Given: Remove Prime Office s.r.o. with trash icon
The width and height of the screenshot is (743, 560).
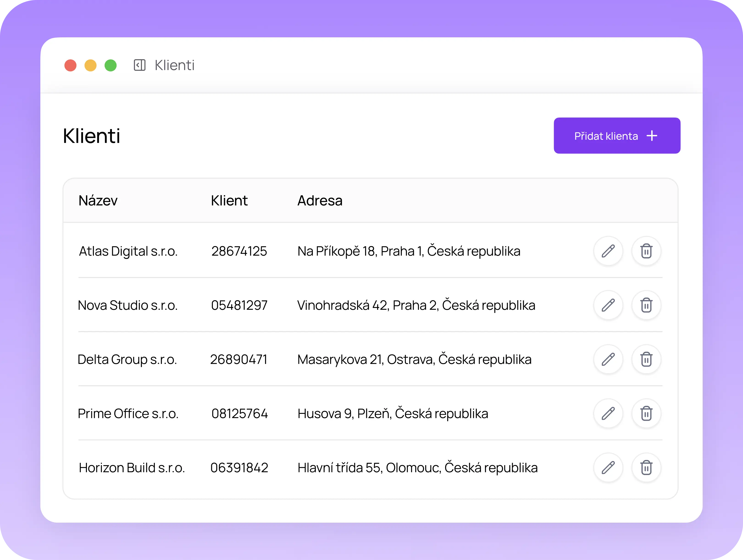Looking at the screenshot, I should click(x=646, y=413).
